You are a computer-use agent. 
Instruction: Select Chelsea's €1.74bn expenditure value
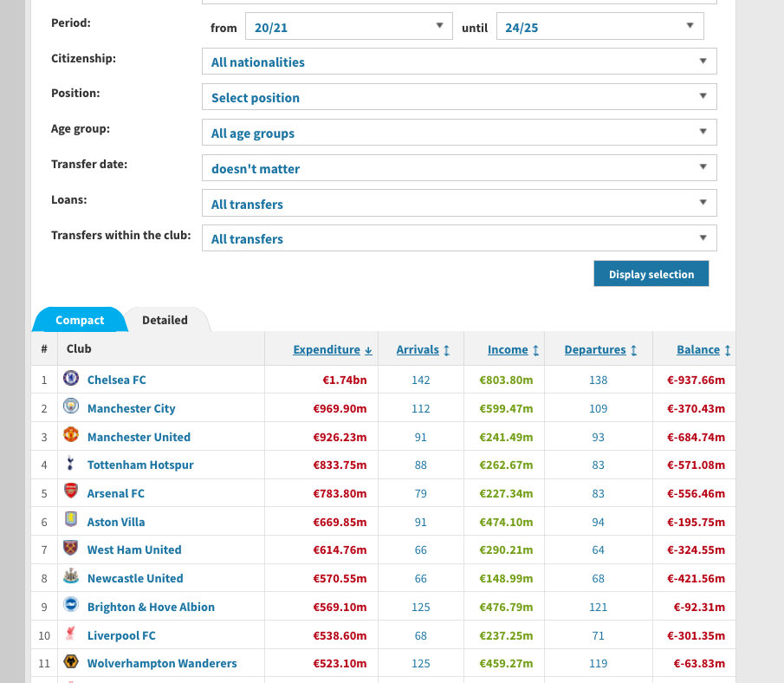pyautogui.click(x=345, y=381)
